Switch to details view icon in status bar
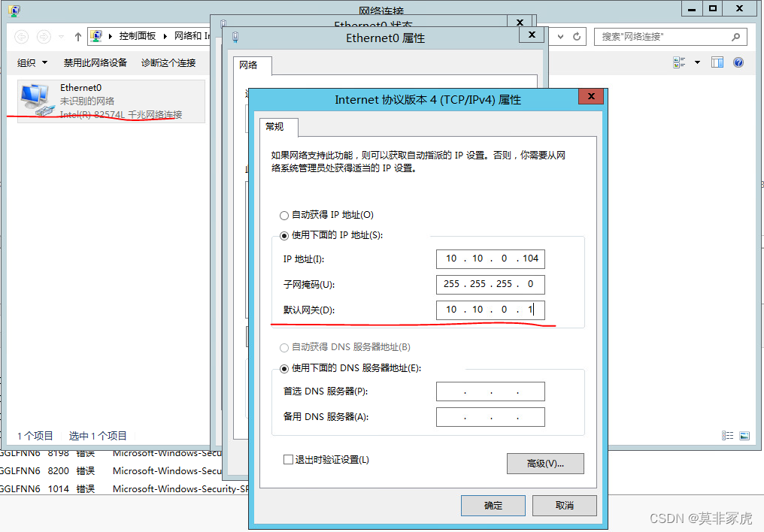 pyautogui.click(x=727, y=436)
